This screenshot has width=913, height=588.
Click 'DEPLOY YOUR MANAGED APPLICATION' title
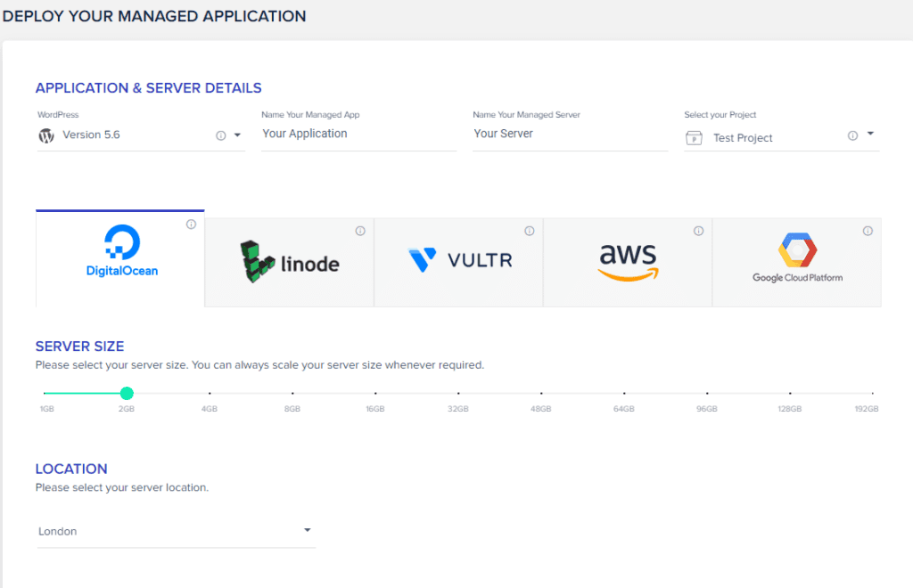pos(154,16)
